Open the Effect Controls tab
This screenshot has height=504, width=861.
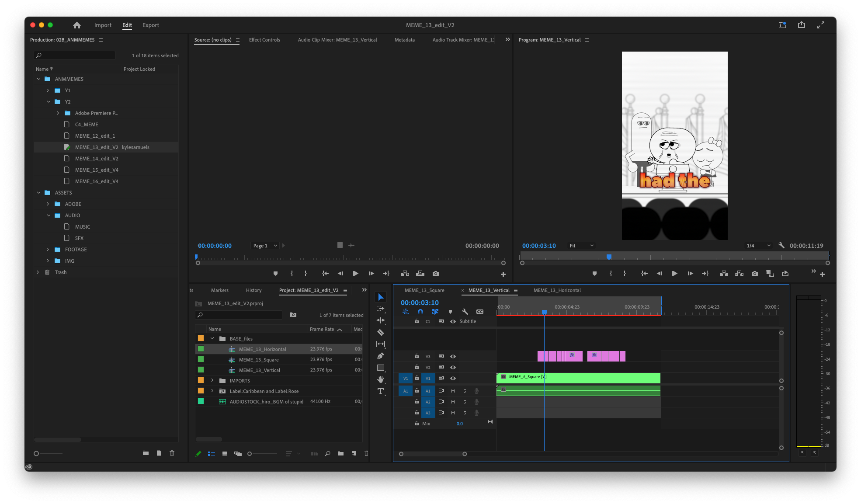264,40
